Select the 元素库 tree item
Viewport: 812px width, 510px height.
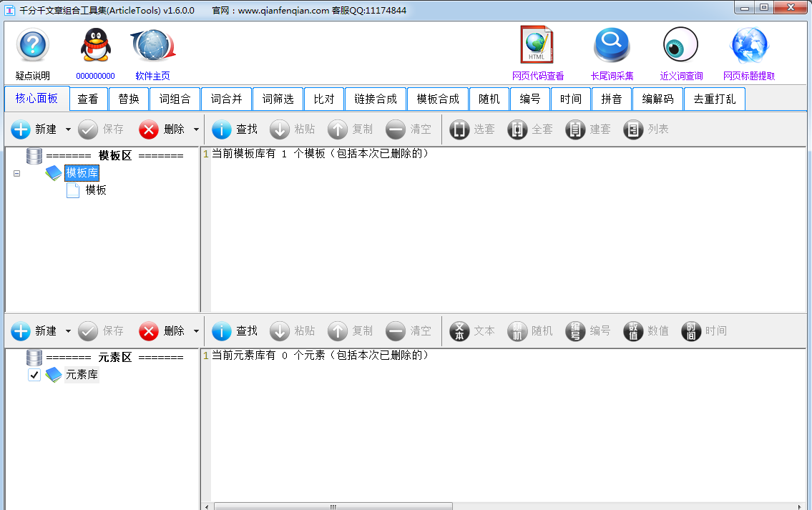[x=82, y=375]
